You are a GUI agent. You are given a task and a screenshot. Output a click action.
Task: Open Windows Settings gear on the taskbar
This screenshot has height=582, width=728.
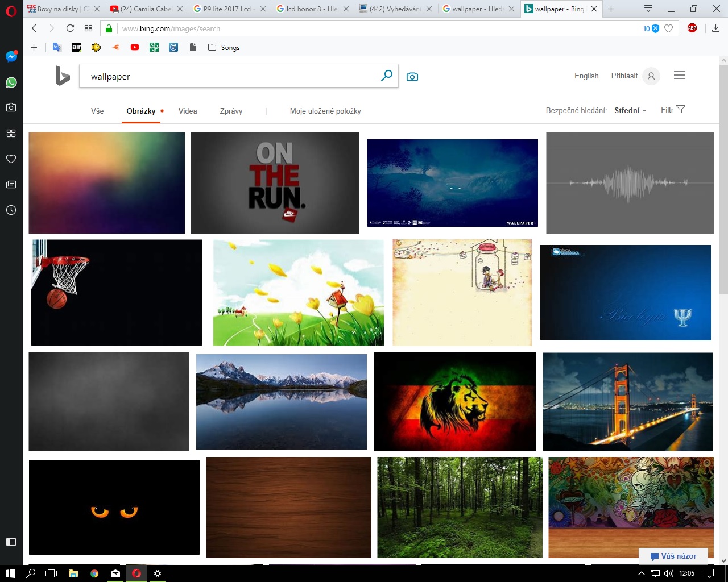pos(158,573)
